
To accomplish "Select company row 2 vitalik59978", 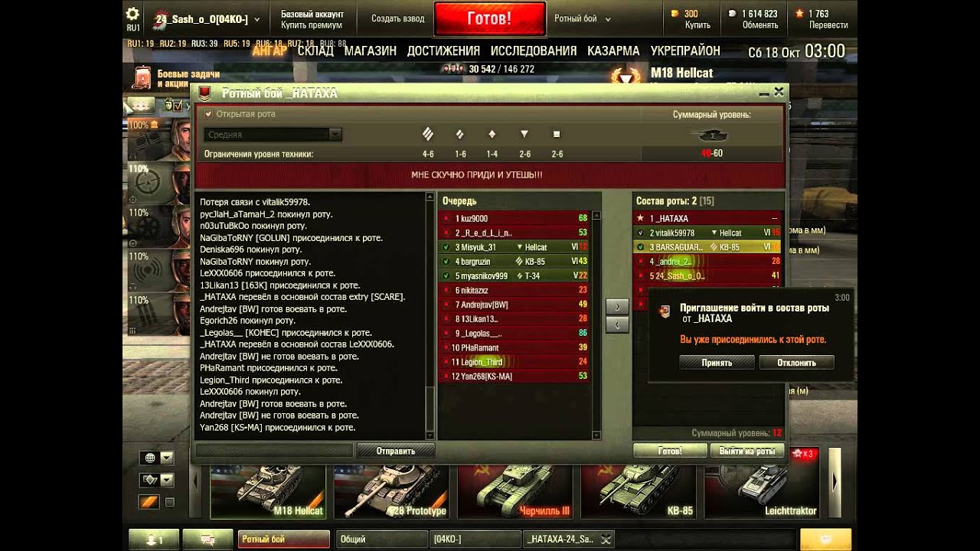I will pyautogui.click(x=707, y=233).
